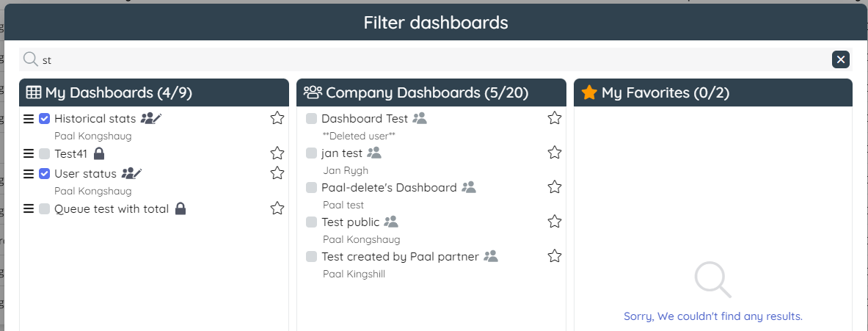Uncheck the Historical stats checkbox
The height and width of the screenshot is (331, 868).
tap(45, 119)
